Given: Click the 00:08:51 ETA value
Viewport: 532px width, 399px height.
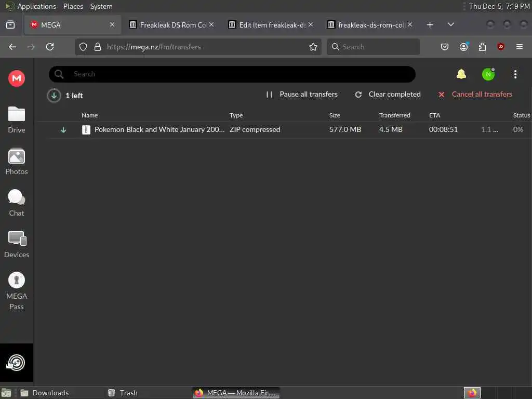Looking at the screenshot, I should pos(443,129).
